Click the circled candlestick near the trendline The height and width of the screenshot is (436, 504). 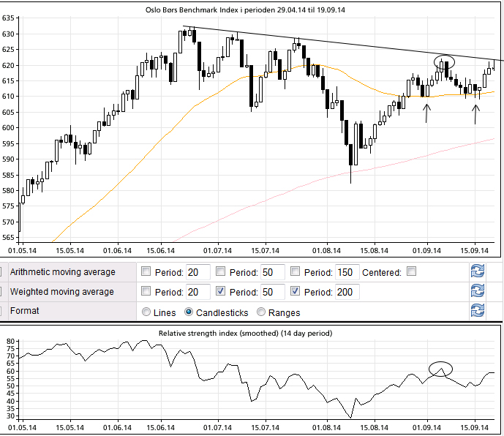click(x=444, y=63)
